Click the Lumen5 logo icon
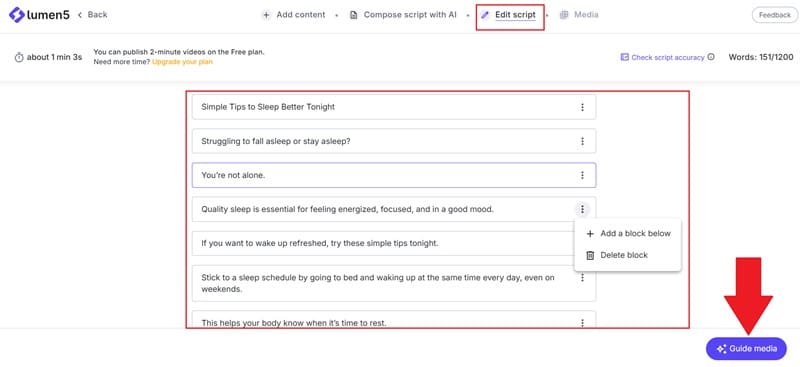This screenshot has height=367, width=800. coord(17,15)
